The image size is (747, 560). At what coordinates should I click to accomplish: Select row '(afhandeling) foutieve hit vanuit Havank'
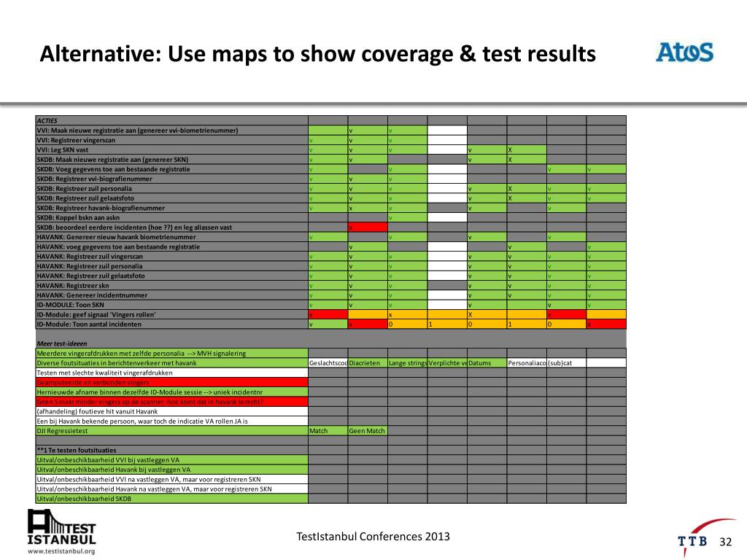coord(172,411)
